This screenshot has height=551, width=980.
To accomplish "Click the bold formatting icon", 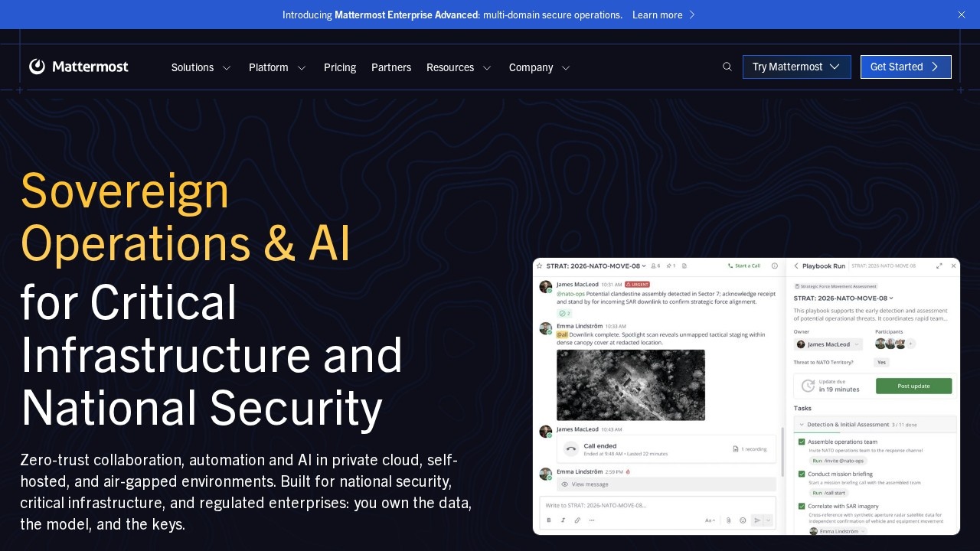I will [x=549, y=520].
